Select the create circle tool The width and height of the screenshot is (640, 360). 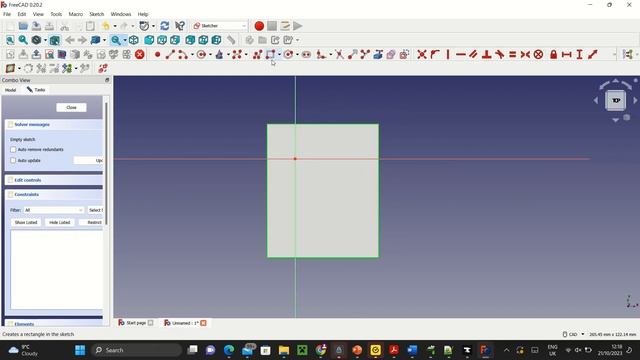coord(201,54)
